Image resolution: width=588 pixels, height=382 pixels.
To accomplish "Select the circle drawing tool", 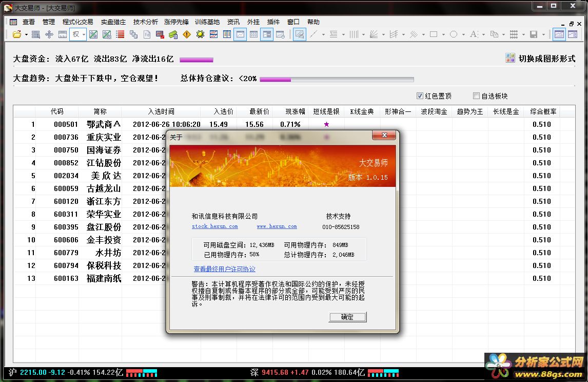I will click(x=454, y=34).
